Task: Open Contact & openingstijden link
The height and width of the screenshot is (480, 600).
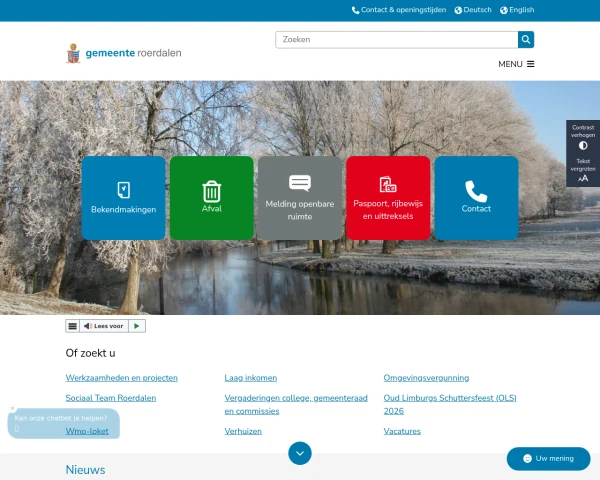Action: click(398, 10)
